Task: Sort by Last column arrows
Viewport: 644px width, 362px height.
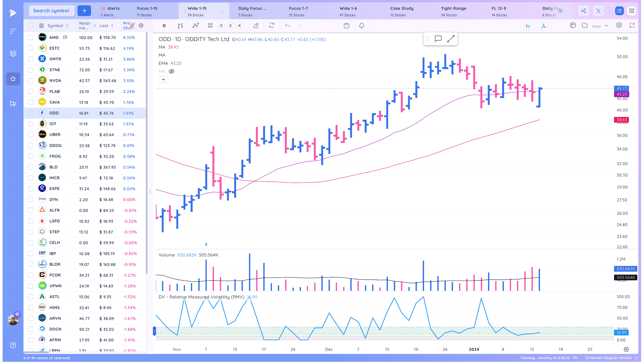Action: coord(112,26)
